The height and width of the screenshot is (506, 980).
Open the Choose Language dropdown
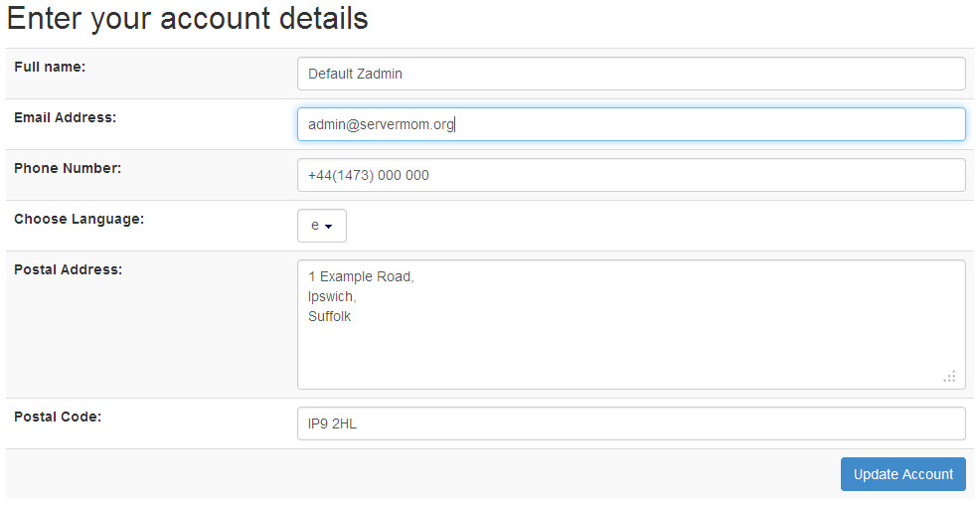click(321, 226)
